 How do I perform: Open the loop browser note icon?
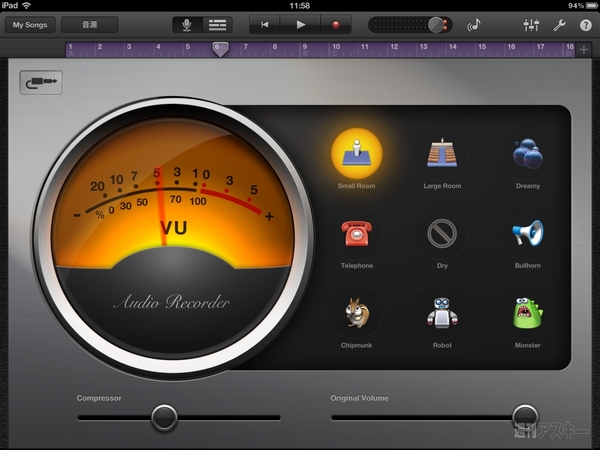click(474, 25)
